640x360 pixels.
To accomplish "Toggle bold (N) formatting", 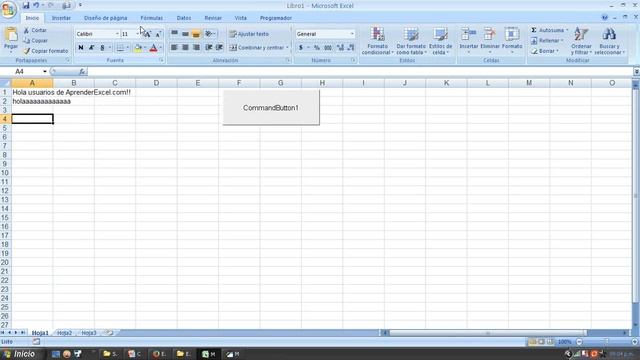I will (x=81, y=48).
